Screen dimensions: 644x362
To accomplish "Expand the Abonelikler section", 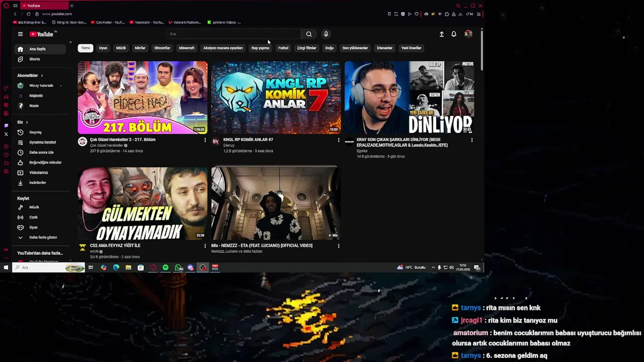I will click(x=30, y=75).
